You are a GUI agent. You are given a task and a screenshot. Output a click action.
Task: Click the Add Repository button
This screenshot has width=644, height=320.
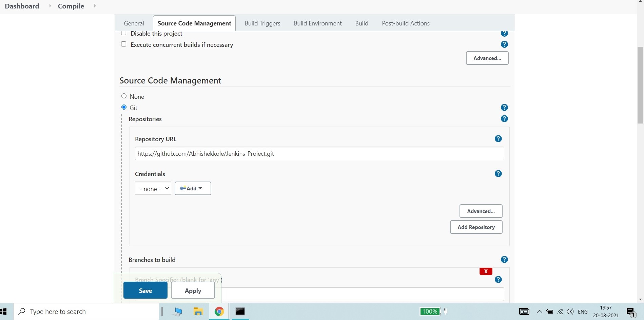click(476, 227)
